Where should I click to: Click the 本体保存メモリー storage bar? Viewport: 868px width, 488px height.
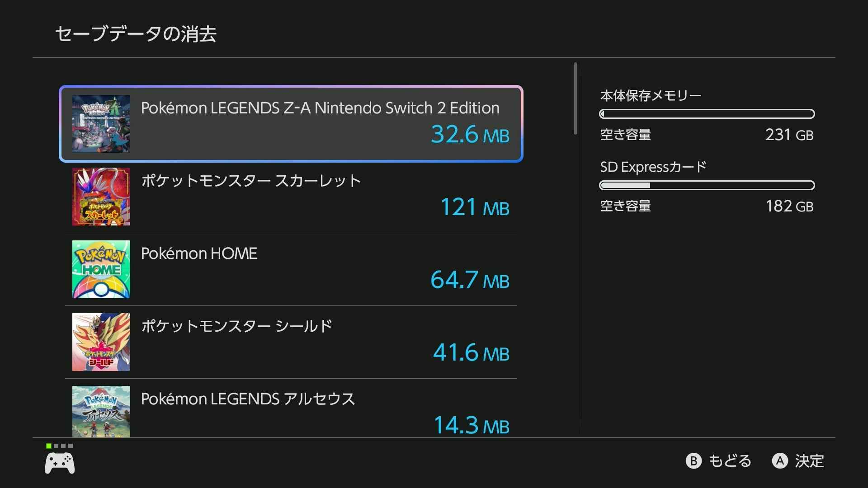[707, 114]
